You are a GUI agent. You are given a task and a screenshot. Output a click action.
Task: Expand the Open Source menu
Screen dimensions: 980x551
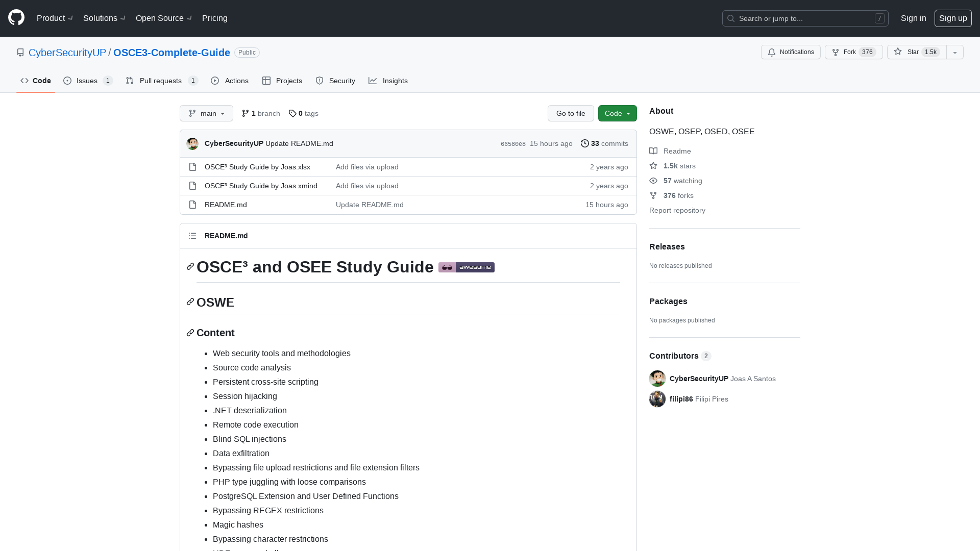164,18
